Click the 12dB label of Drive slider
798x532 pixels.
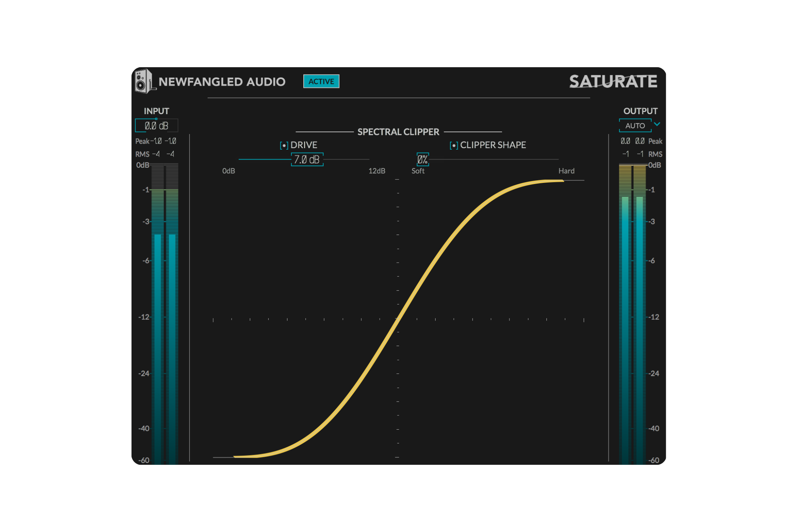coord(377,171)
